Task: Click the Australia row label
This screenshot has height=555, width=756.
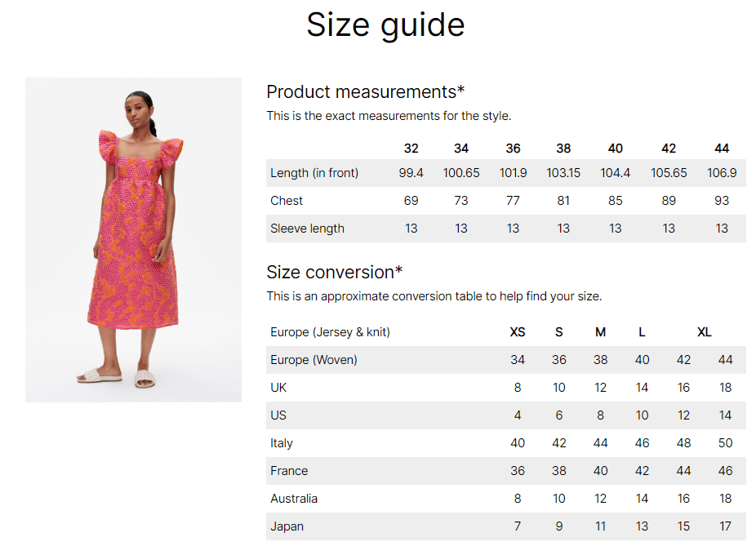Action: tap(294, 499)
